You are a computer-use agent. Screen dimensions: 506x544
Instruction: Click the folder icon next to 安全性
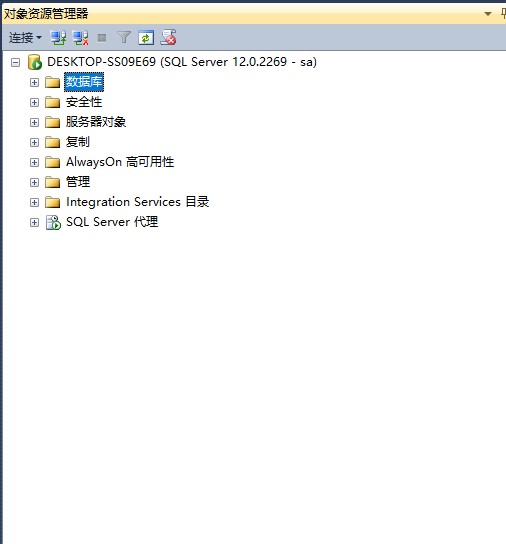(52, 102)
